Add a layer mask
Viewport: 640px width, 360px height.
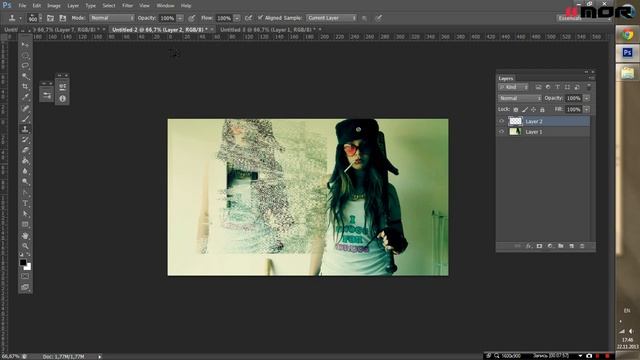coord(539,246)
